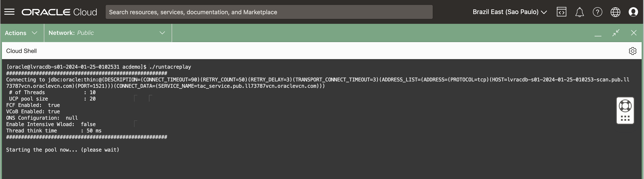Open the hamburger navigation menu
Image resolution: width=644 pixels, height=179 pixels.
[10, 12]
